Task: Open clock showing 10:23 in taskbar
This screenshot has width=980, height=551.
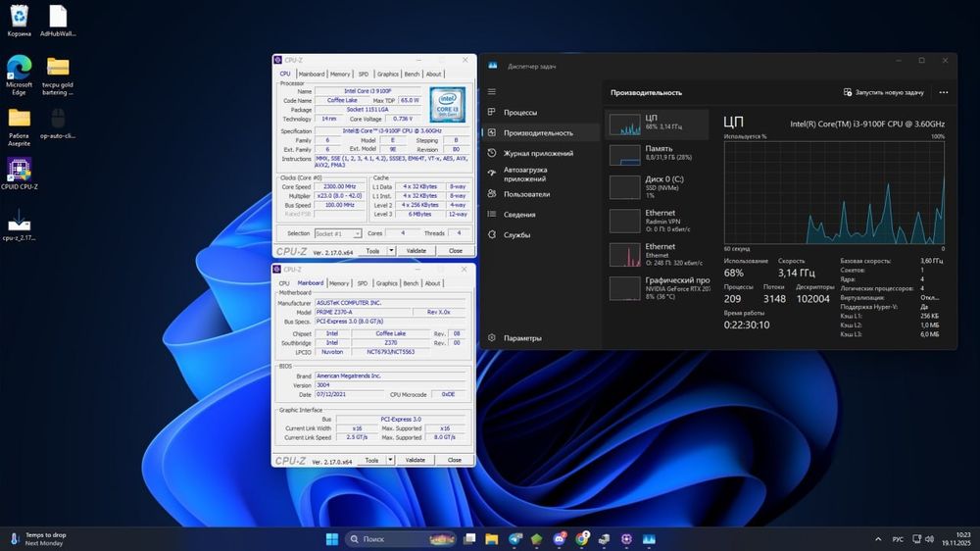Action: [956, 539]
